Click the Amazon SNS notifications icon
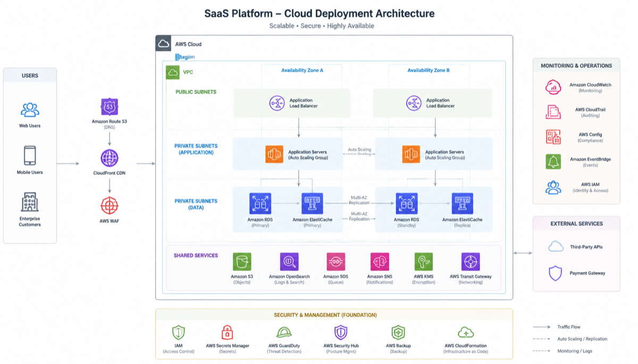638x364 pixels. [x=380, y=261]
